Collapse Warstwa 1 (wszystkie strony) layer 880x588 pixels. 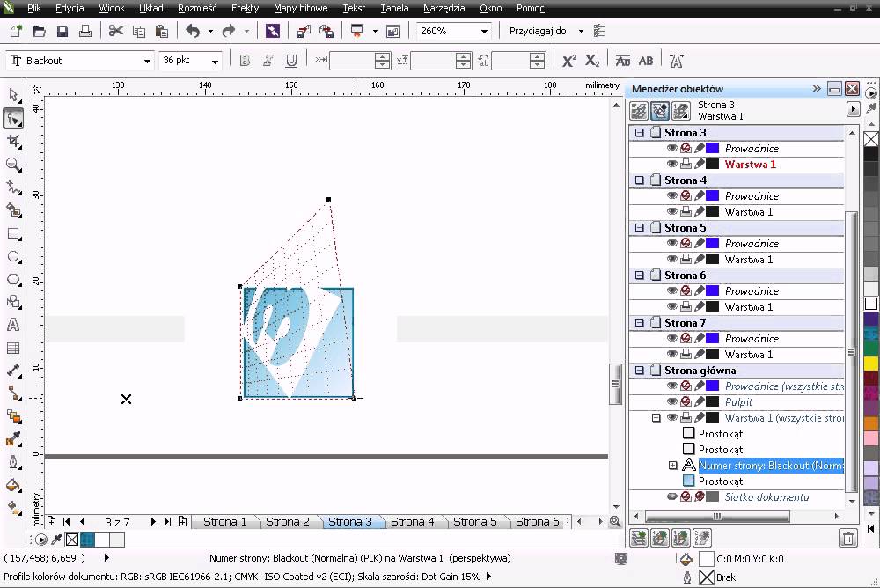[656, 417]
